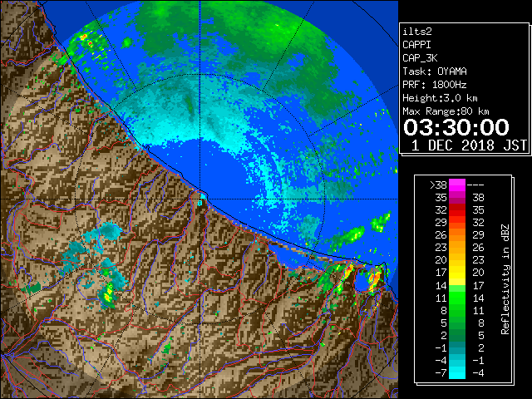Pick the orange band of the color scale
532x399 pixels.
[x=457, y=234]
